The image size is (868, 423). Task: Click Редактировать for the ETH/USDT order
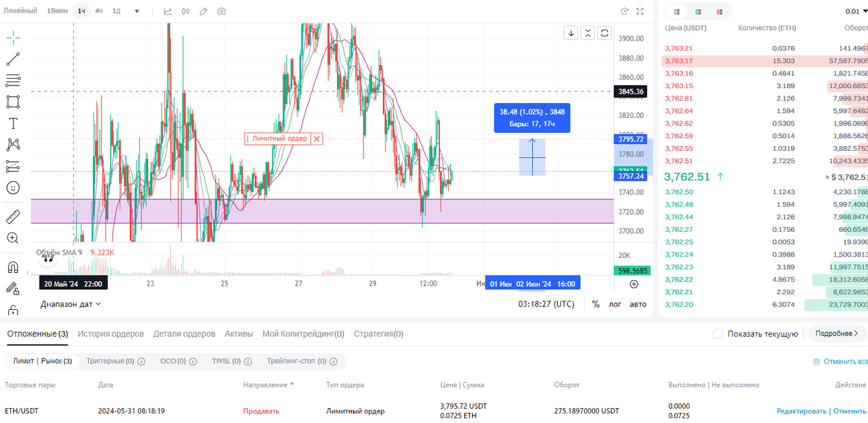point(801,411)
